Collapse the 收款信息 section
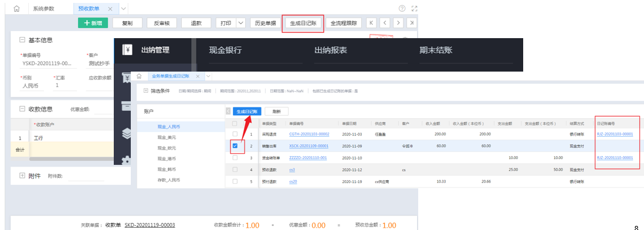Image resolution: width=644 pixels, height=230 pixels. 22,109
